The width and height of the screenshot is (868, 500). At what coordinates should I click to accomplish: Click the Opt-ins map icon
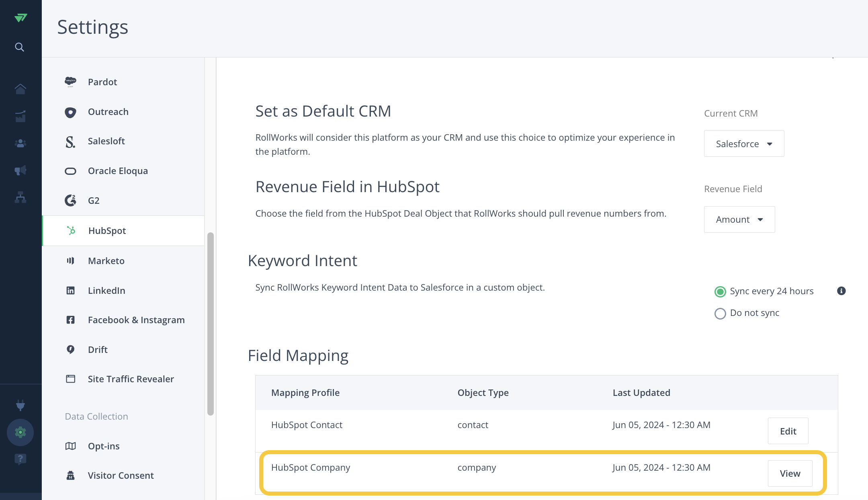point(70,446)
